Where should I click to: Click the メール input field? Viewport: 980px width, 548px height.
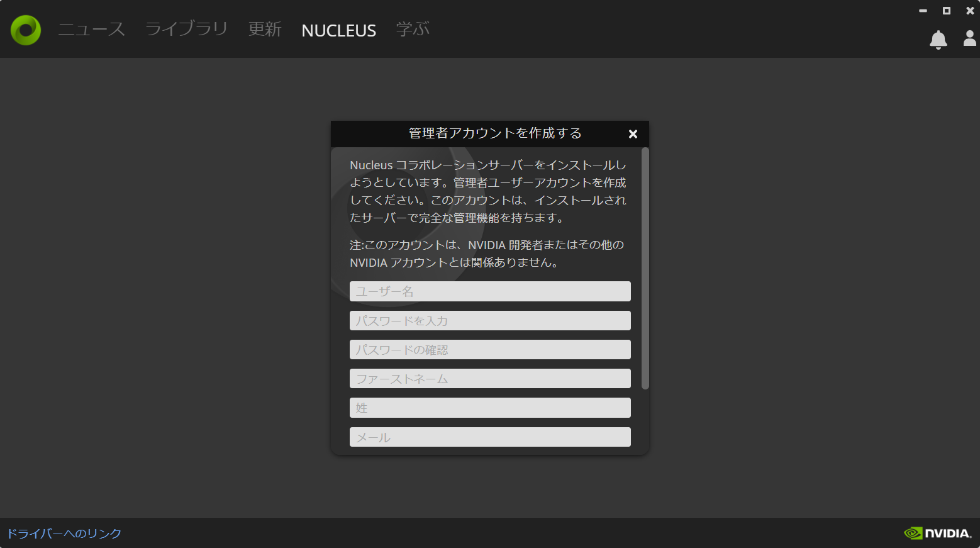490,437
